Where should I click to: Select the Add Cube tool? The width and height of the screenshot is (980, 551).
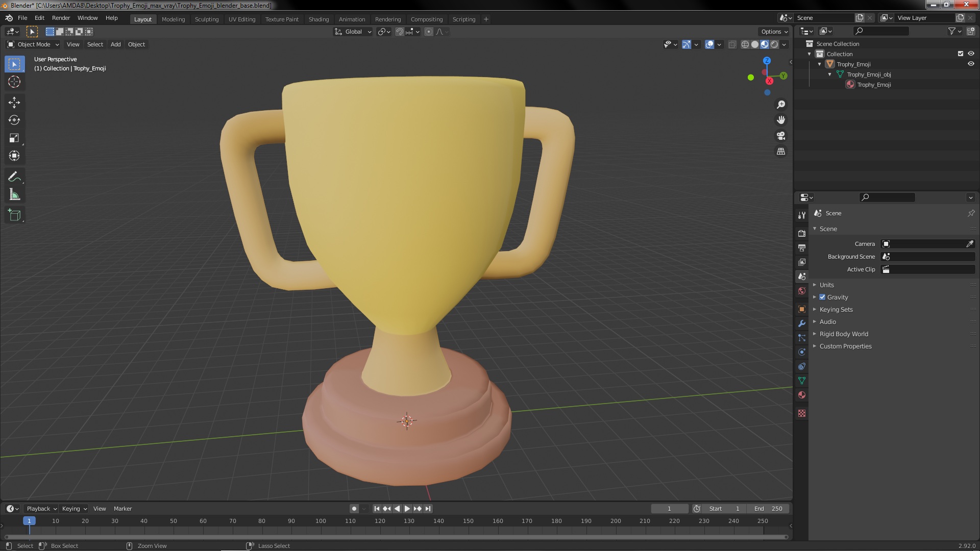pyautogui.click(x=14, y=215)
